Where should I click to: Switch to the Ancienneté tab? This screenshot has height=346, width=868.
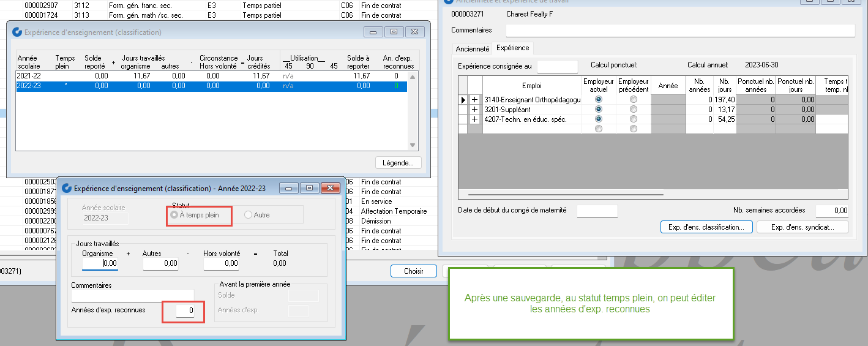click(x=472, y=49)
